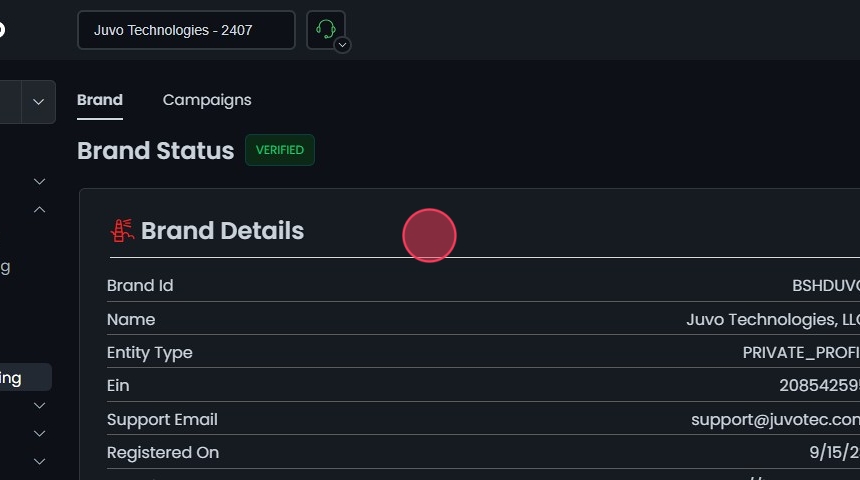Click the Juvo Technologies - 2407 account field
The height and width of the screenshot is (480, 860).
[186, 30]
